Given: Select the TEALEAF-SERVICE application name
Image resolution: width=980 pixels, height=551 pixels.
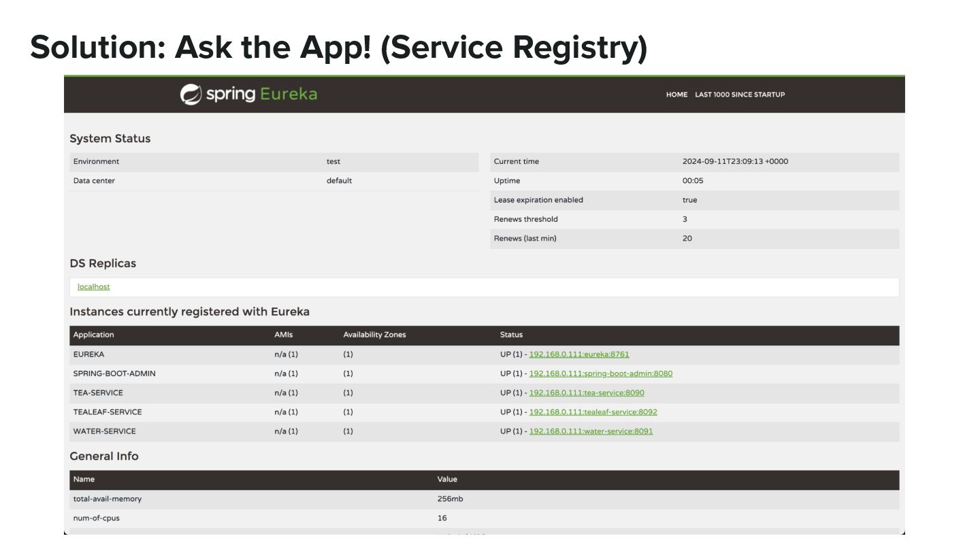Looking at the screenshot, I should coord(108,412).
